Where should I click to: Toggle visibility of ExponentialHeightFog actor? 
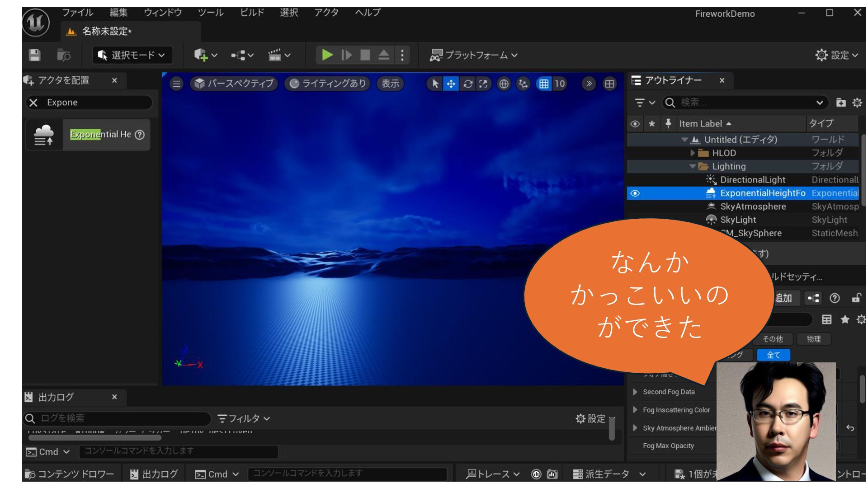(635, 193)
